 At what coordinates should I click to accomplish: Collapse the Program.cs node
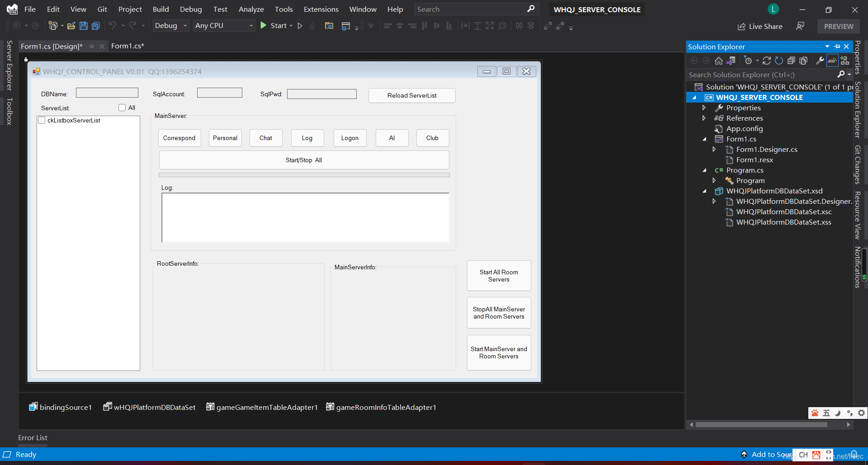click(704, 170)
